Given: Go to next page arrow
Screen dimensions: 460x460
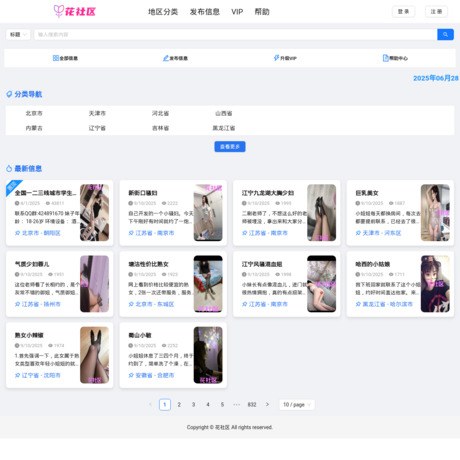Looking at the screenshot, I should pos(267,405).
